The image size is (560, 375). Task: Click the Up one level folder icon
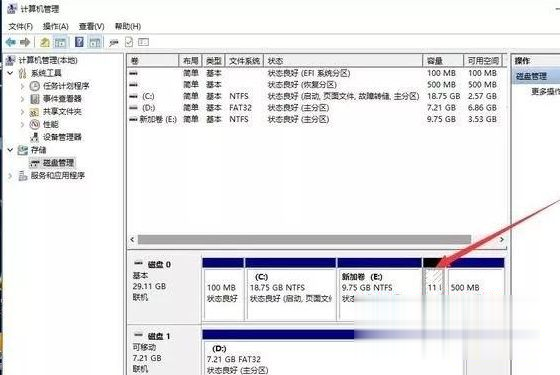point(45,42)
